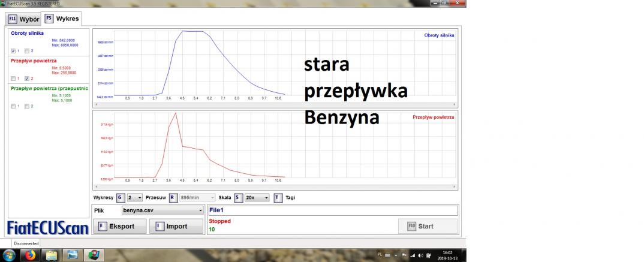Open the Plik benyna.csv file dropdown

(x=162, y=210)
